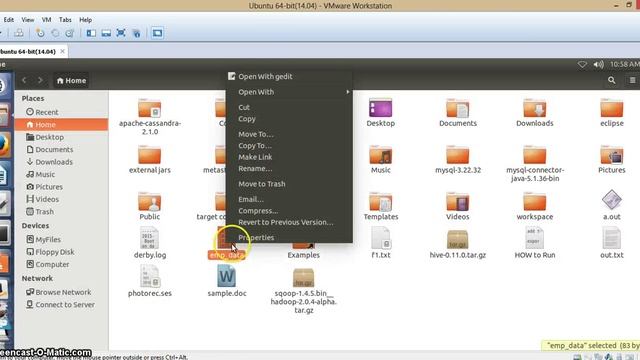Select the mysql-3.22.32 folder
This screenshot has height=360, width=640.
tap(458, 155)
